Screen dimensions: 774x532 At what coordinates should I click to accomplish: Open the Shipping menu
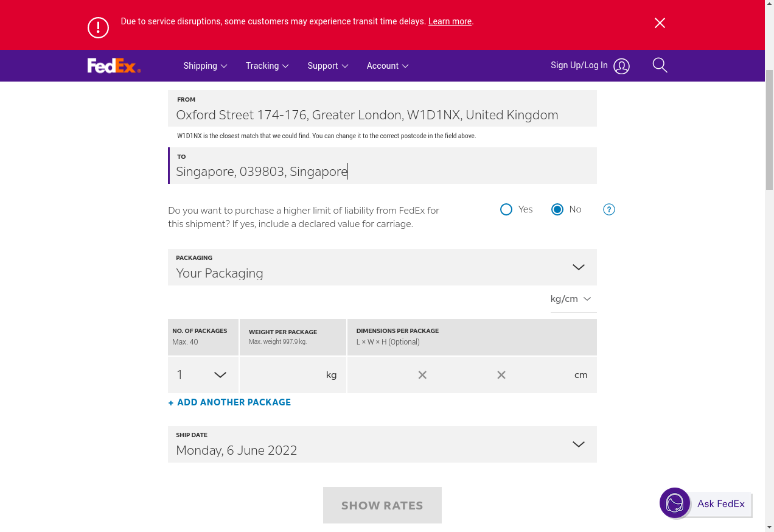click(x=205, y=66)
